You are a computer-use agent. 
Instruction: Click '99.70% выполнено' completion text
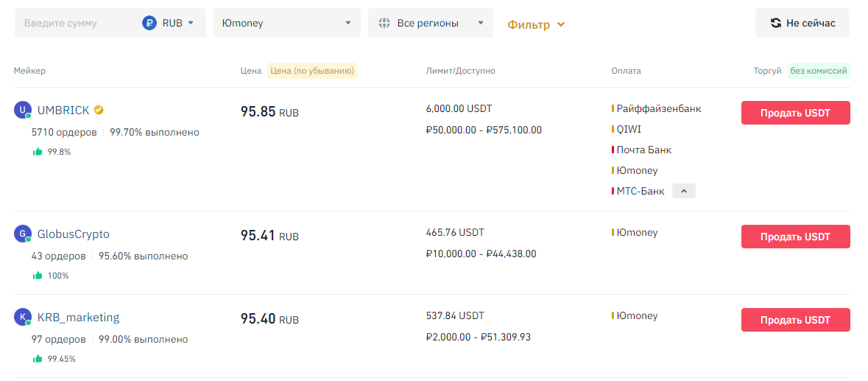(x=155, y=133)
